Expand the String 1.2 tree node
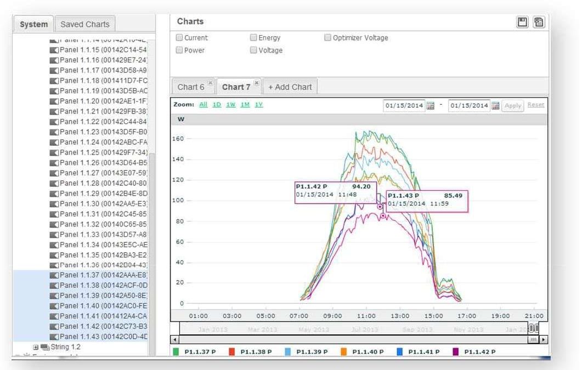The width and height of the screenshot is (588, 370). (36, 348)
